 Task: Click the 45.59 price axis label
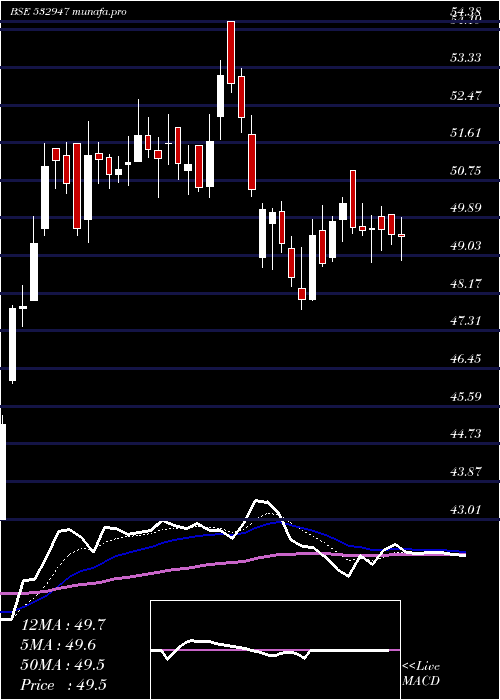tap(466, 396)
